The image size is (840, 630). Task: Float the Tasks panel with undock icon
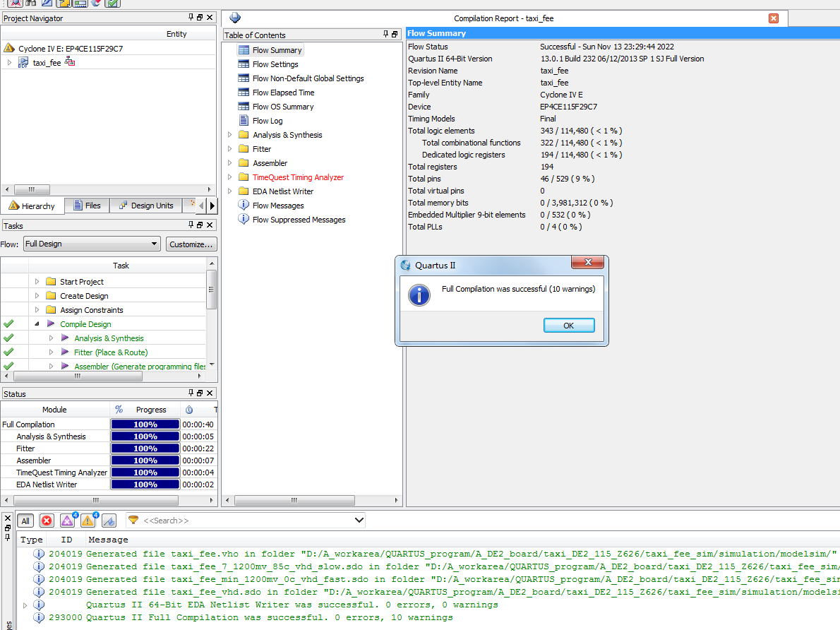pos(200,225)
